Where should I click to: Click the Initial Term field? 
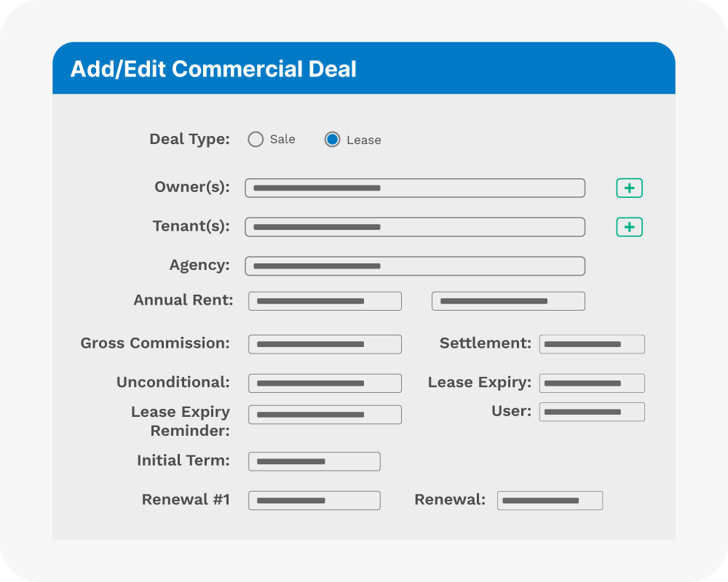[x=314, y=461]
